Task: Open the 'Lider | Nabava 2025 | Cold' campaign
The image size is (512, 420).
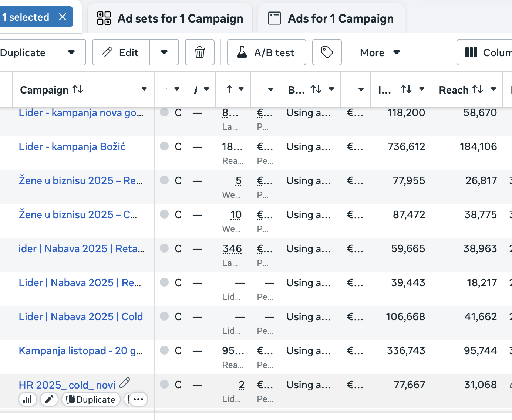Action: (x=81, y=317)
